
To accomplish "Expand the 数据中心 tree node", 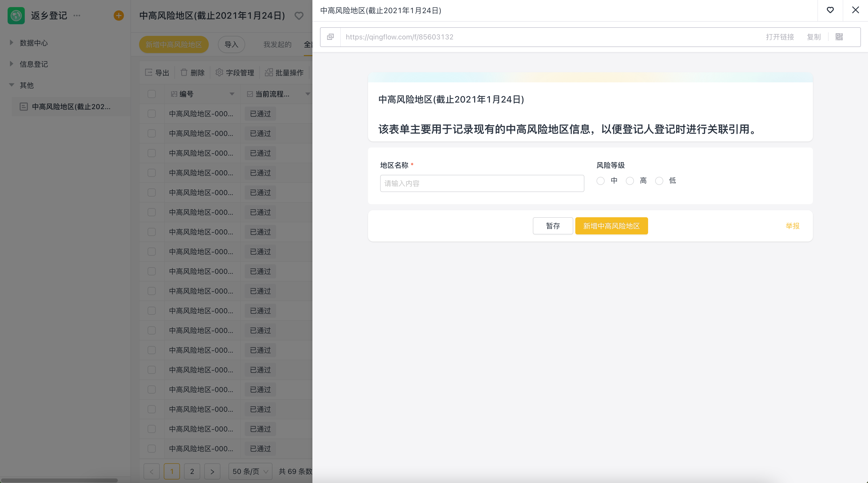I will coord(11,43).
